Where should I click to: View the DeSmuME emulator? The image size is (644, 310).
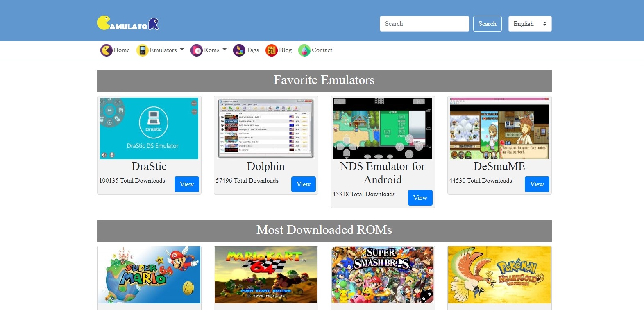pos(537,184)
